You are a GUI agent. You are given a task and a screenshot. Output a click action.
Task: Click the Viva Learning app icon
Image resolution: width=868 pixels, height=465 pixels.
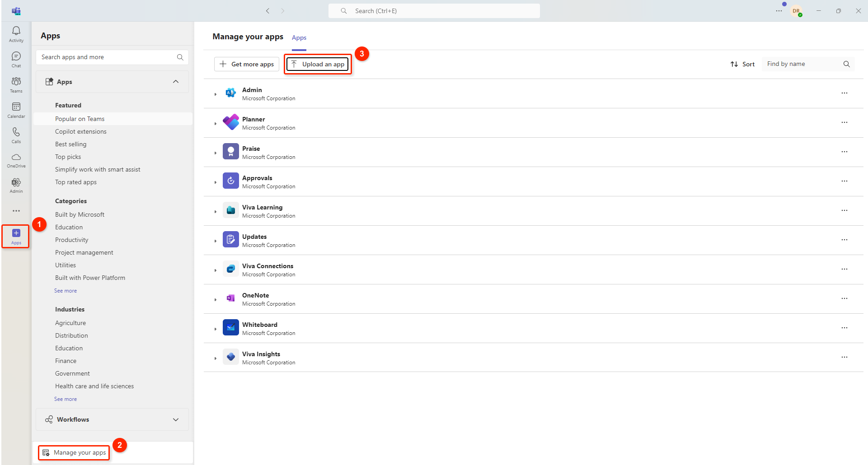(231, 210)
